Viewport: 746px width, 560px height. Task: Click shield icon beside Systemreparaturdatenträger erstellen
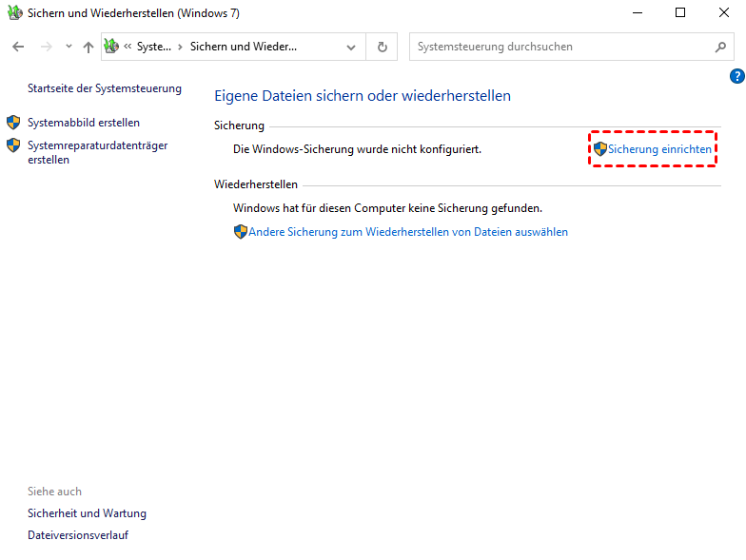pos(13,145)
